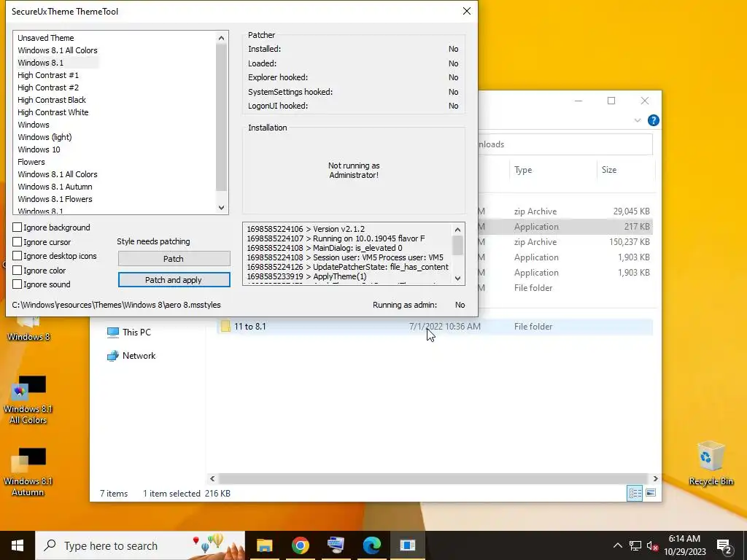Image resolution: width=747 pixels, height=560 pixels.
Task: Open the notification center icon
Action: 724,545
